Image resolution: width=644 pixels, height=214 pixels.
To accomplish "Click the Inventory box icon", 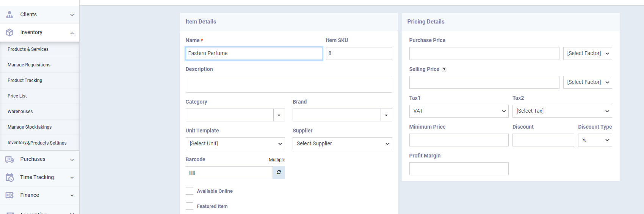I will pyautogui.click(x=9, y=33).
